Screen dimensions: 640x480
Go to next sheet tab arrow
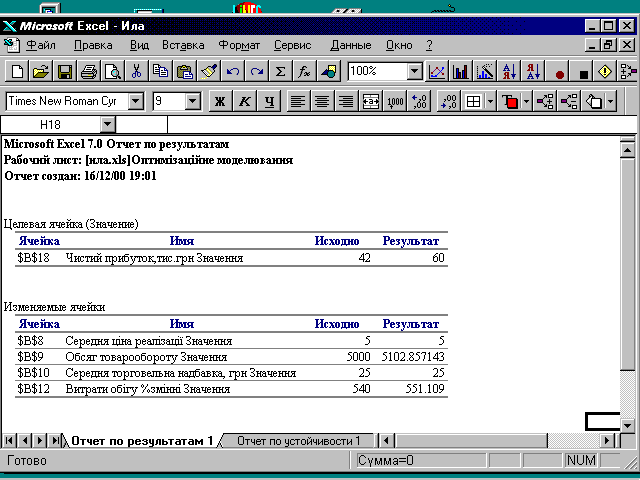coord(40,441)
